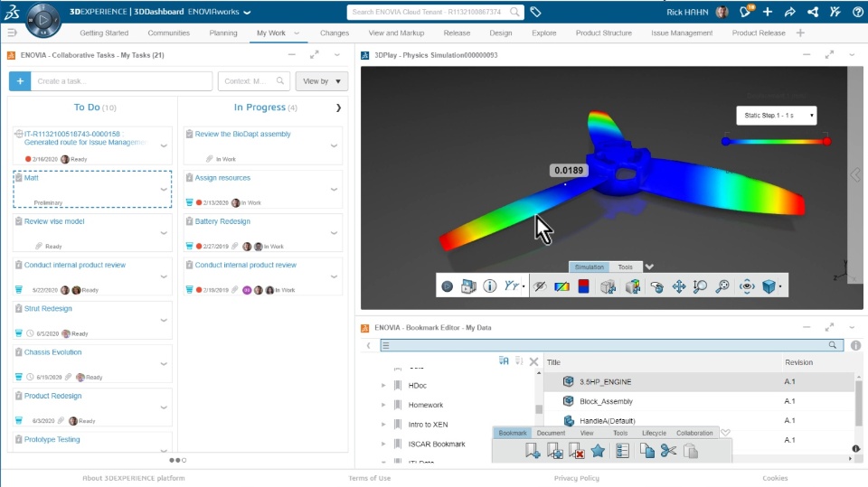The height and width of the screenshot is (487, 868).
Task: Select the Collaboration tab in Bookmark Editor
Action: coord(694,433)
